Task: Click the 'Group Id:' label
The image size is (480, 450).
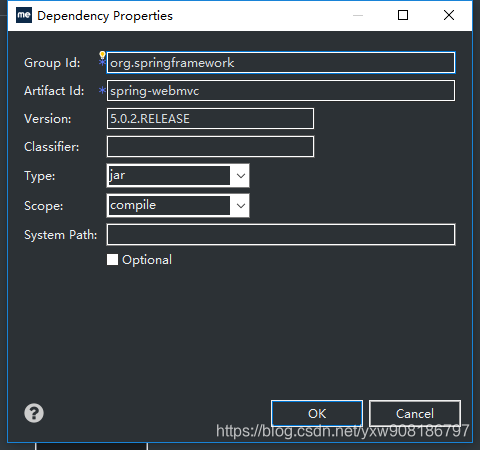Action: (x=52, y=63)
